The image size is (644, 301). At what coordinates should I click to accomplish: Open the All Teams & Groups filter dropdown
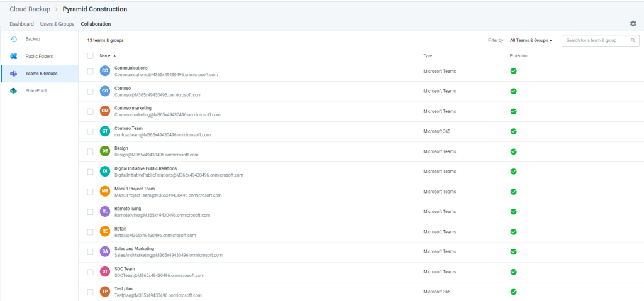pyautogui.click(x=531, y=41)
